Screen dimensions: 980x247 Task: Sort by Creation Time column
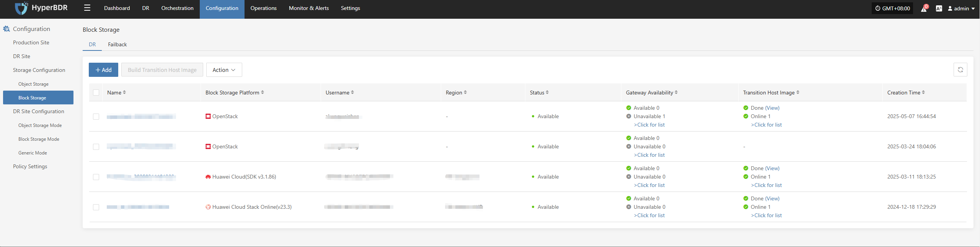tap(923, 93)
